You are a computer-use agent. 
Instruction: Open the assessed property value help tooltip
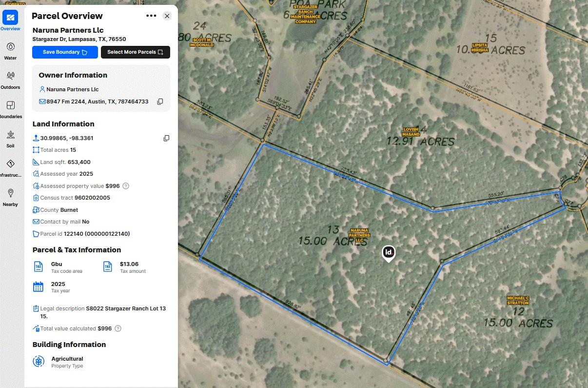click(x=126, y=186)
